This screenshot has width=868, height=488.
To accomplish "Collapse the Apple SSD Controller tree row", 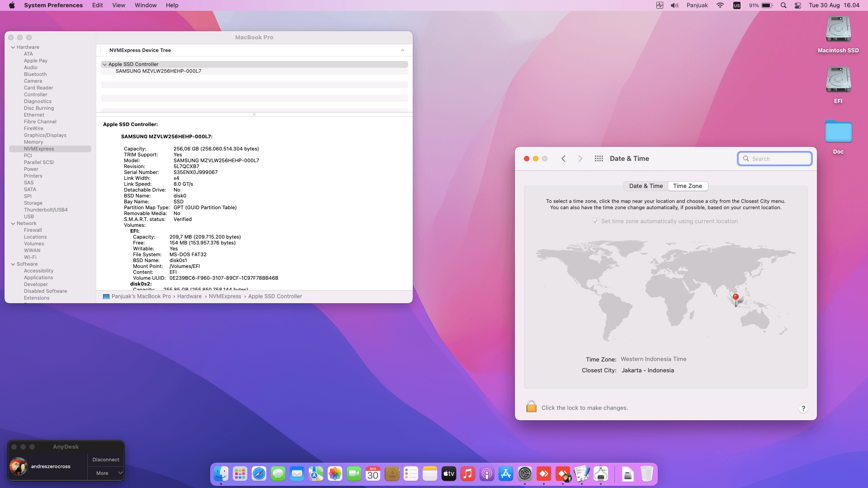I will (104, 64).
